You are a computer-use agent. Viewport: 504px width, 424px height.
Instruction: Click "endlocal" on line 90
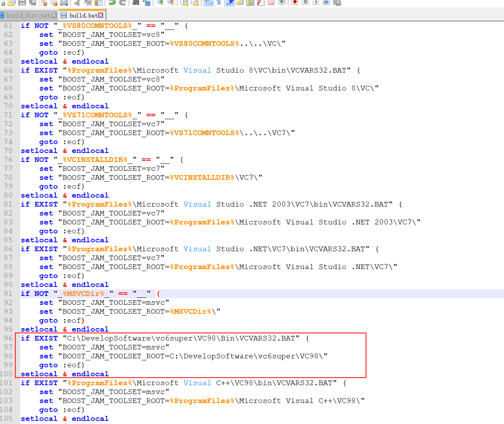90,285
